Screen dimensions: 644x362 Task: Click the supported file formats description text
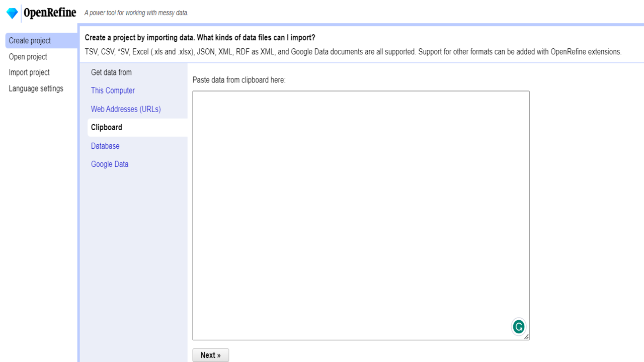(x=353, y=51)
